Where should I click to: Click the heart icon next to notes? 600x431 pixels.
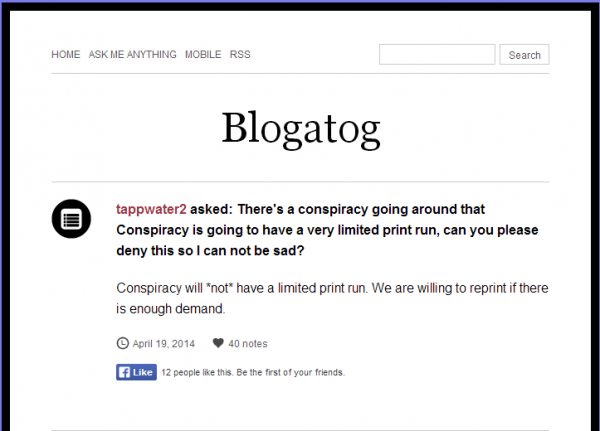coord(218,343)
